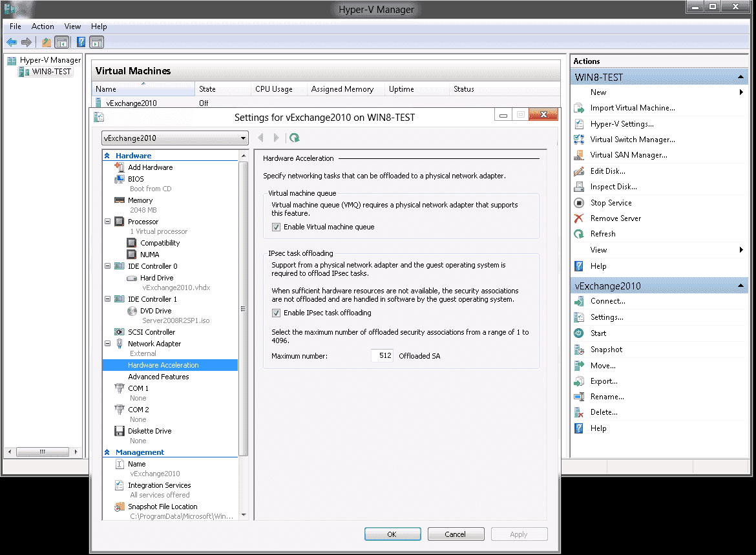This screenshot has width=756, height=555.
Task: Click the hardware tree scroll-down arrow
Action: click(244, 514)
